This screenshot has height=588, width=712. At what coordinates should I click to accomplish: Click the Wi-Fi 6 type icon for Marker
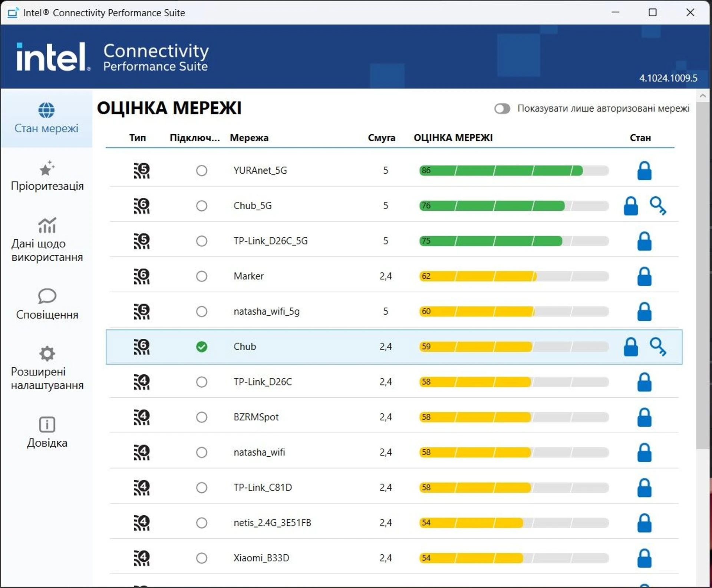click(142, 276)
